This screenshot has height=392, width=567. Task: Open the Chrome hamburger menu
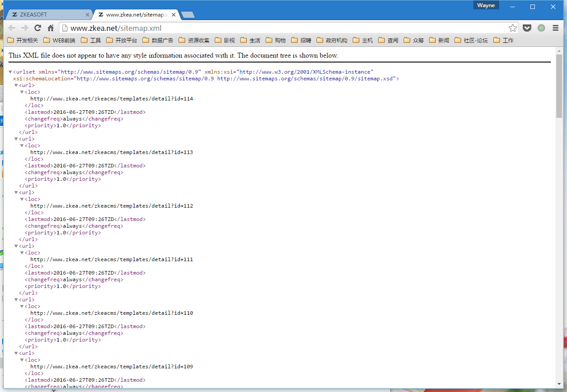coord(555,28)
